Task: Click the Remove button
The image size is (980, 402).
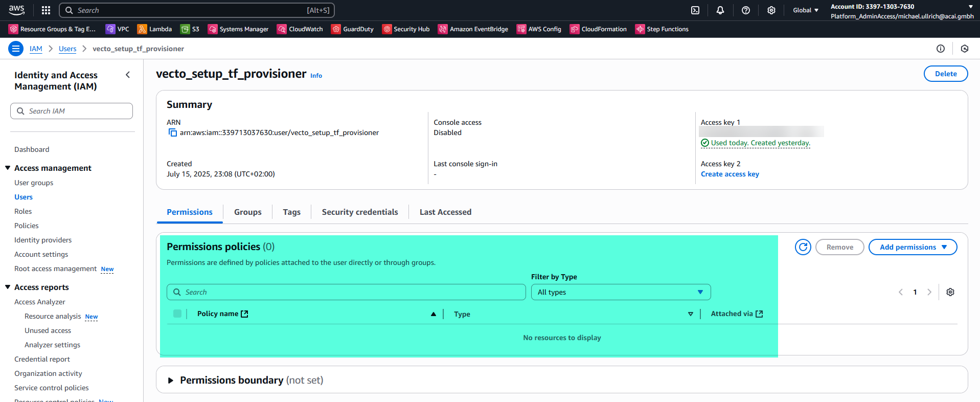Action: [840, 247]
